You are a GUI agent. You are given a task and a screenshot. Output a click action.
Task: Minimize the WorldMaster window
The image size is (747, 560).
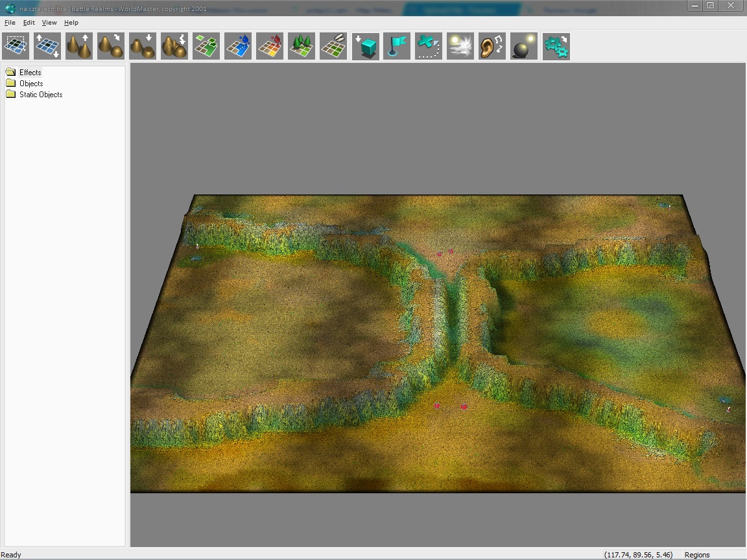(x=694, y=6)
